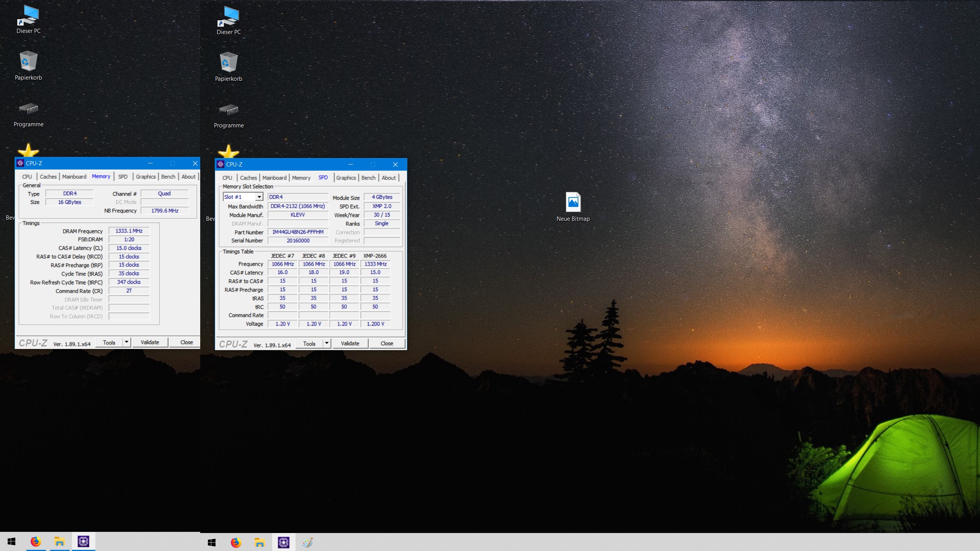Image resolution: width=980 pixels, height=551 pixels.
Task: Click Validate button in SPD window
Action: [350, 343]
